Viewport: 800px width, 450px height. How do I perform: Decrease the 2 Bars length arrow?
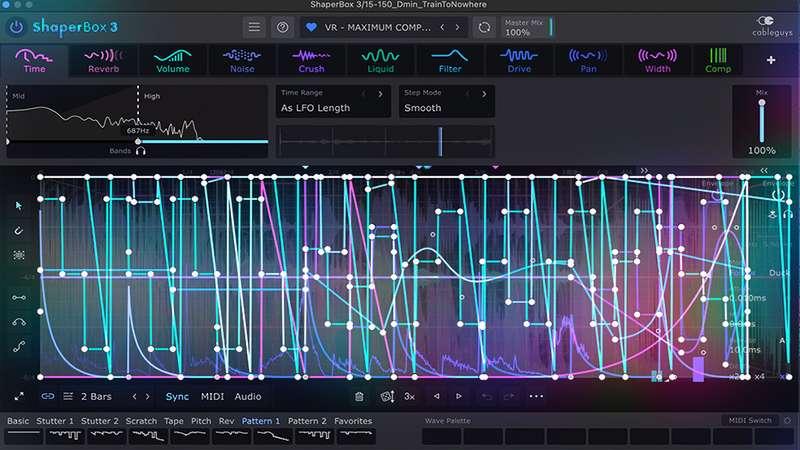pyautogui.click(x=134, y=396)
